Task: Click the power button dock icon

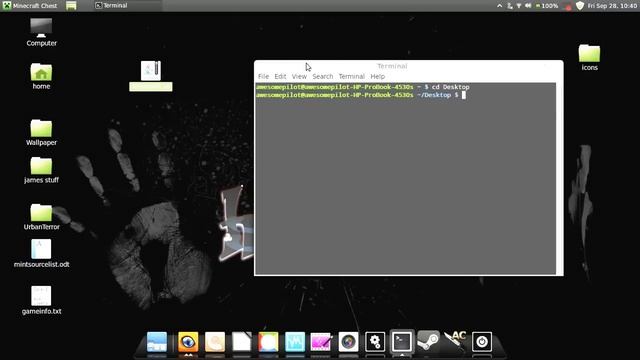Action: click(482, 342)
